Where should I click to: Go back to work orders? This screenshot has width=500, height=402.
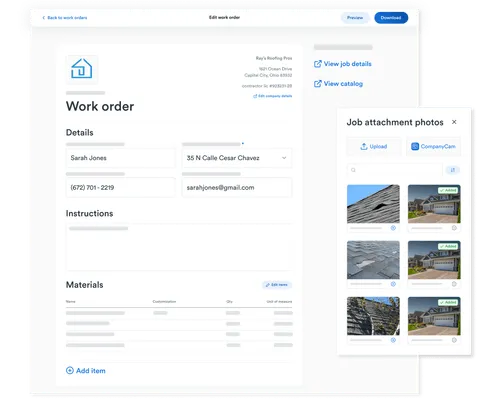[65, 18]
